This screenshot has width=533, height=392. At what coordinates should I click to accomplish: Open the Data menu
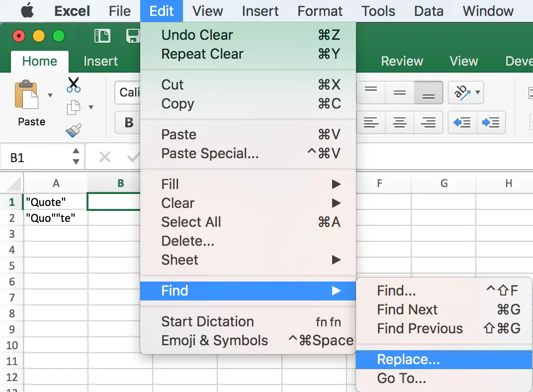click(429, 11)
